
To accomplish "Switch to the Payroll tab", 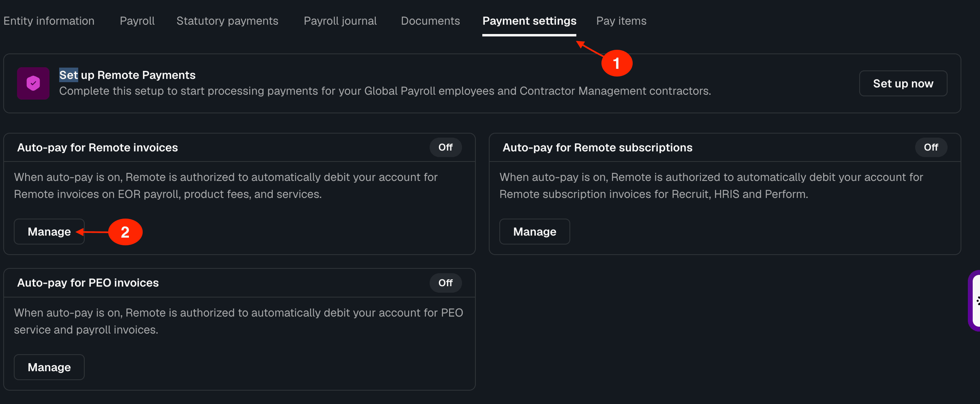I will click(x=137, y=21).
